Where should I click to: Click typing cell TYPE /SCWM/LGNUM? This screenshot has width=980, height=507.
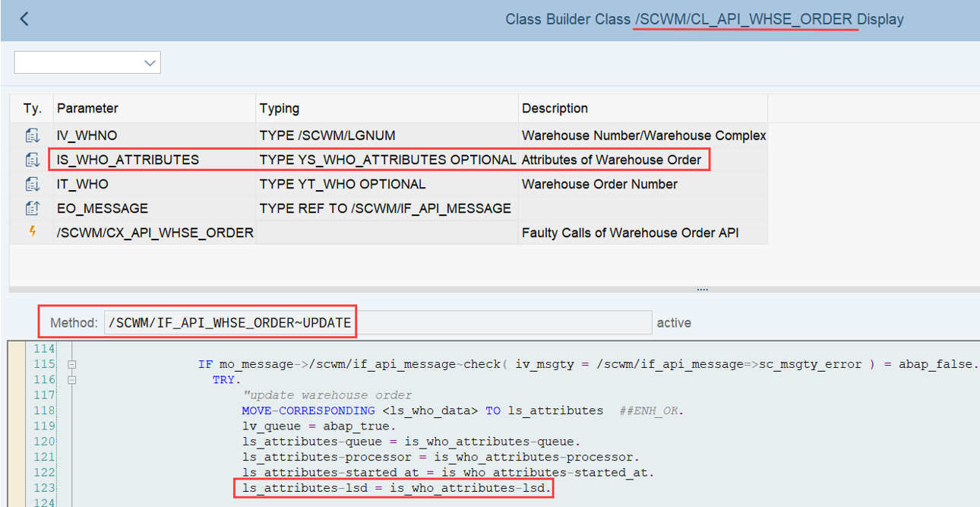tap(387, 135)
